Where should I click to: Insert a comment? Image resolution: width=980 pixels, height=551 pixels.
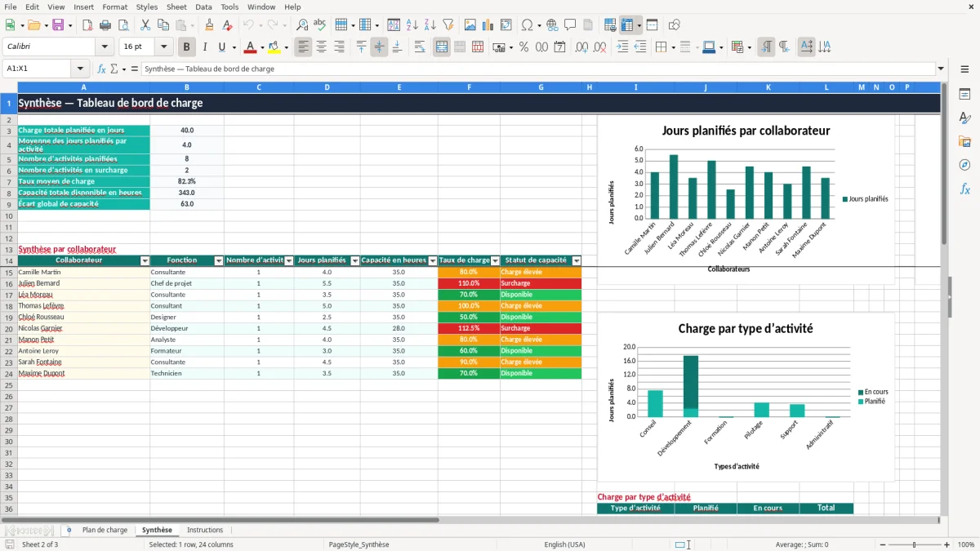tap(570, 25)
